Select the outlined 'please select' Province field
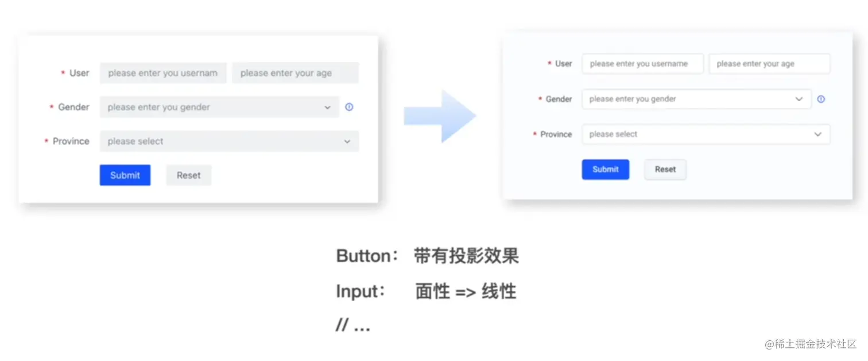Image resolution: width=868 pixels, height=361 pixels. click(x=706, y=134)
